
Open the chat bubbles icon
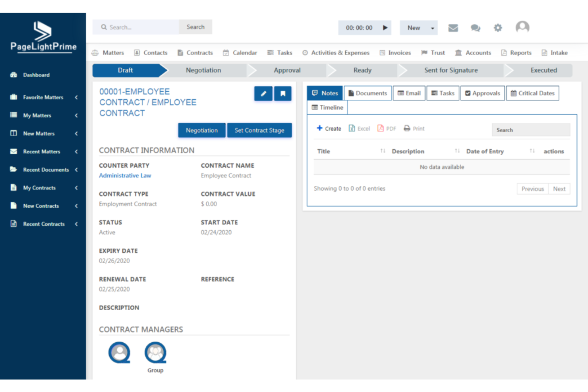tap(475, 28)
